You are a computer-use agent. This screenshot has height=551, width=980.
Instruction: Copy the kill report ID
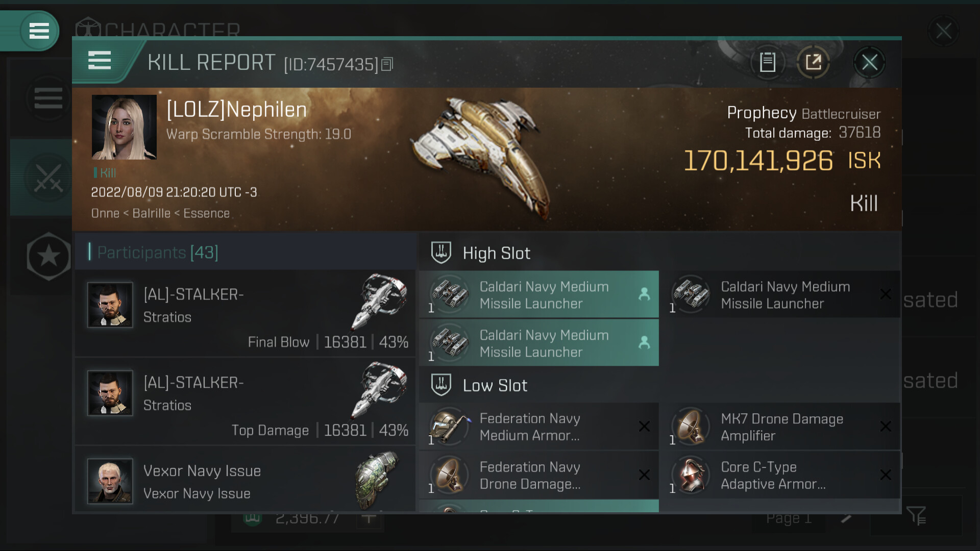point(387,64)
